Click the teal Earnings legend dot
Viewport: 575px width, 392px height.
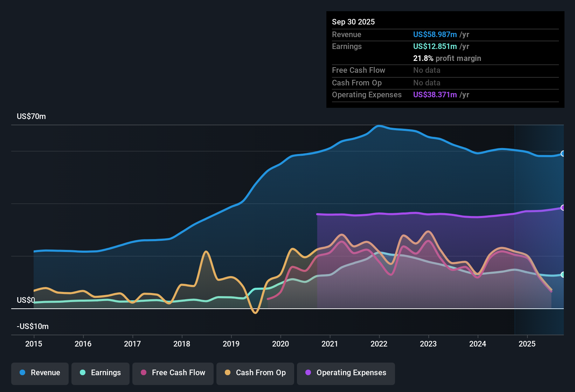pyautogui.click(x=83, y=373)
